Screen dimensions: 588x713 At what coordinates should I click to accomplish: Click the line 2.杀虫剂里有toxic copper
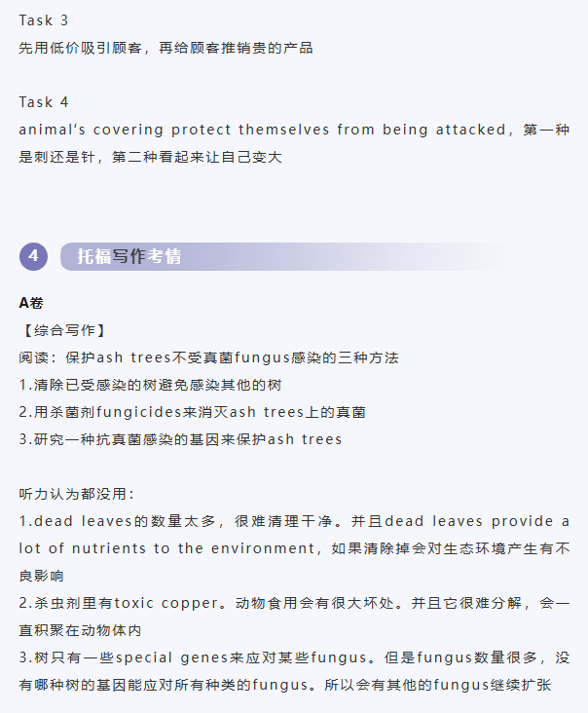(294, 603)
